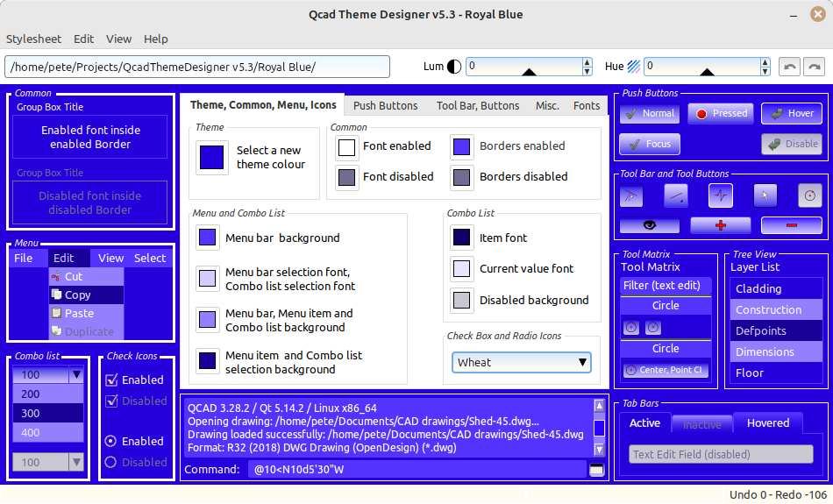Open the Help menu
This screenshot has width=833, height=504.
coord(156,39)
